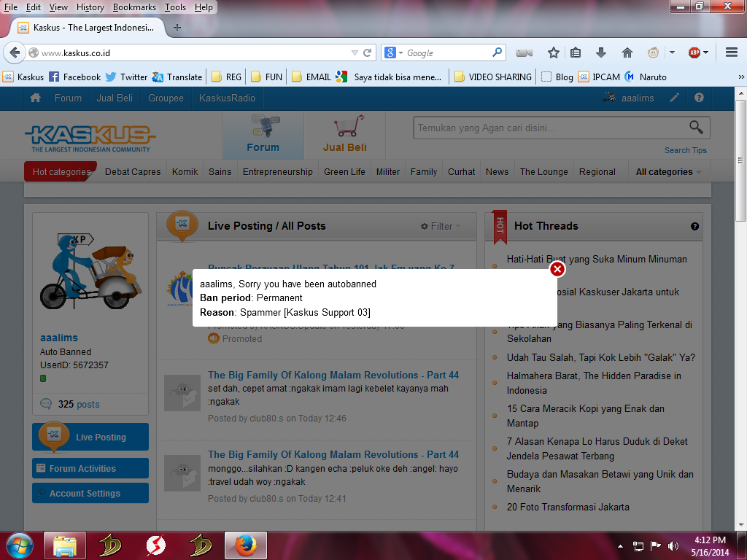Expand the toolbar dropdown after monkey icon

click(672, 52)
